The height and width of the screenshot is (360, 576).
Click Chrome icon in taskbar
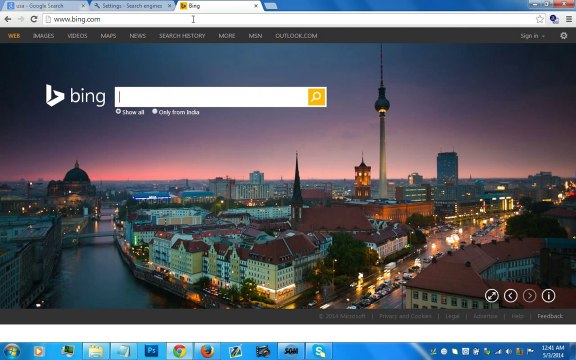tap(179, 351)
